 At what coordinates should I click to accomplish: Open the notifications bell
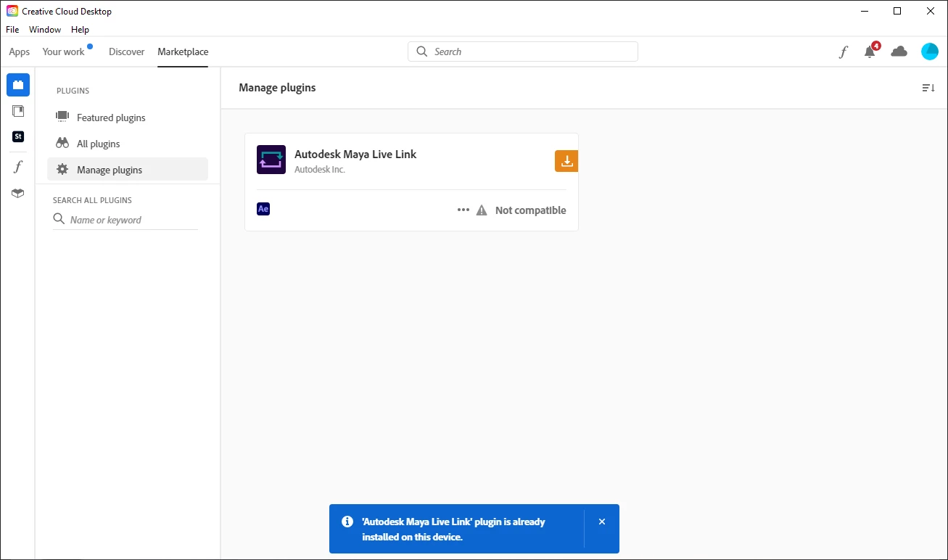[x=870, y=52]
